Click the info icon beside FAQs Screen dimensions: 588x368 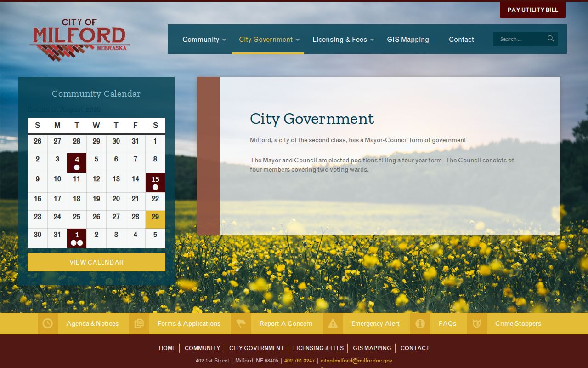[x=420, y=323]
